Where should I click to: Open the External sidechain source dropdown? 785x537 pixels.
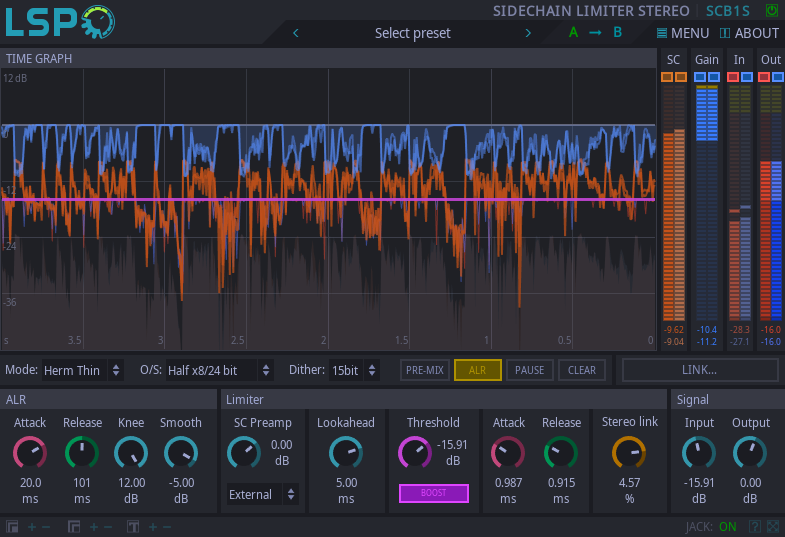point(262,494)
